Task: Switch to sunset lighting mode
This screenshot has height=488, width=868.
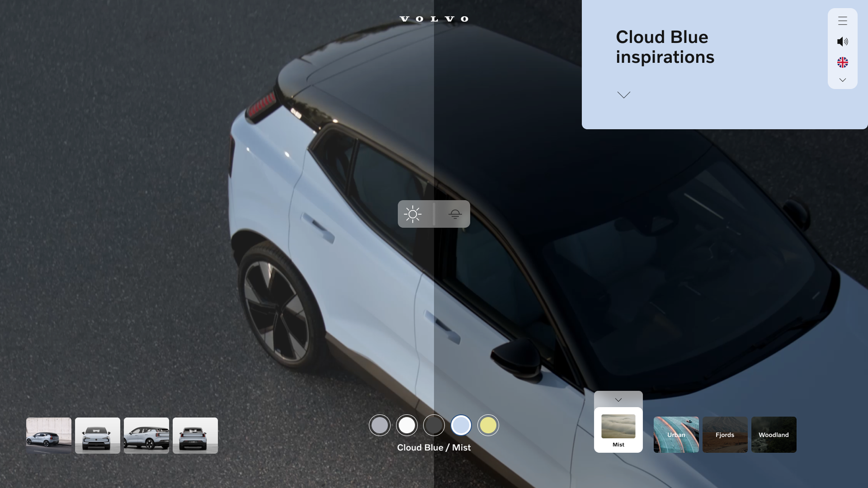Action: [455, 214]
